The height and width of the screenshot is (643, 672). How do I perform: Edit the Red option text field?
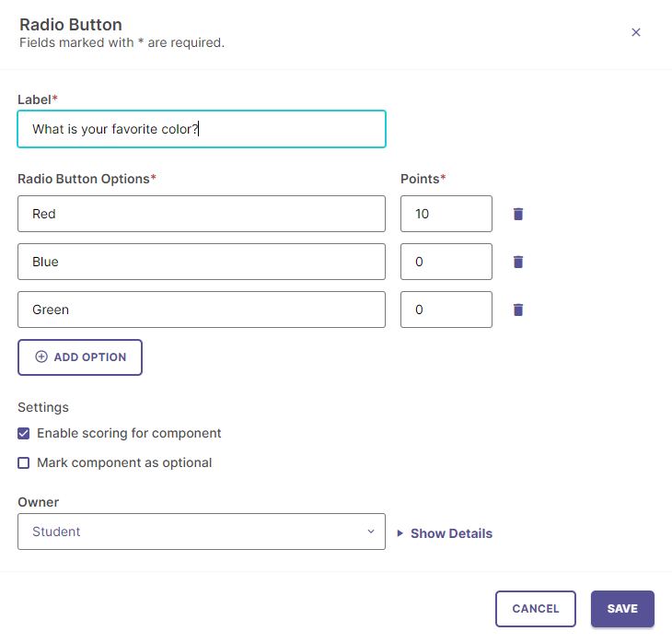[202, 214]
